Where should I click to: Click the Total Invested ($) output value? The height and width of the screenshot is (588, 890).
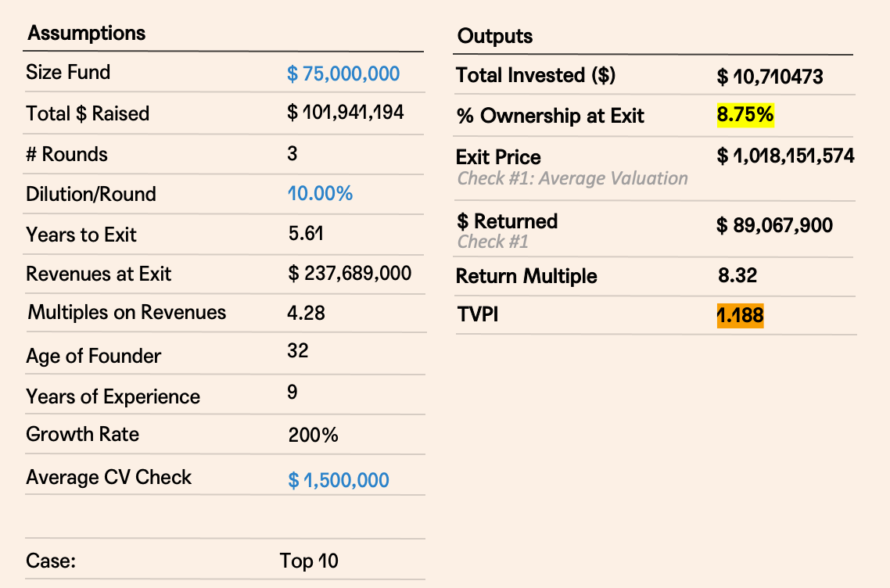pyautogui.click(x=770, y=77)
